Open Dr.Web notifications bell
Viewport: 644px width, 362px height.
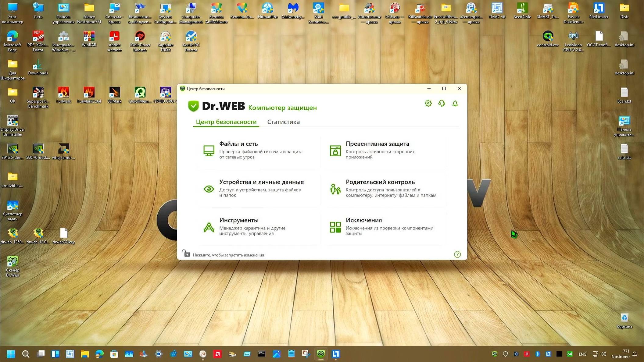tap(455, 104)
